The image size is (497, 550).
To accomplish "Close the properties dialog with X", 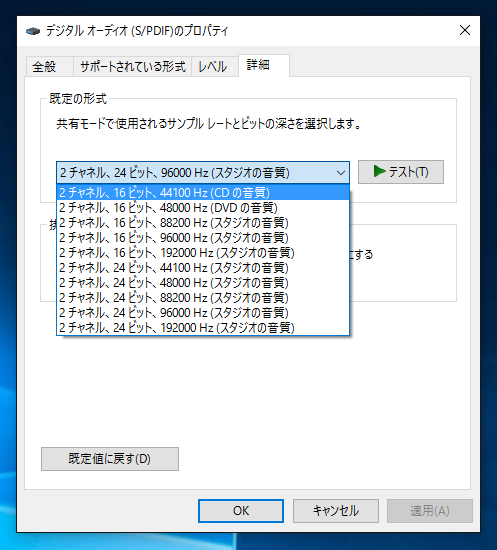I will point(465,31).
